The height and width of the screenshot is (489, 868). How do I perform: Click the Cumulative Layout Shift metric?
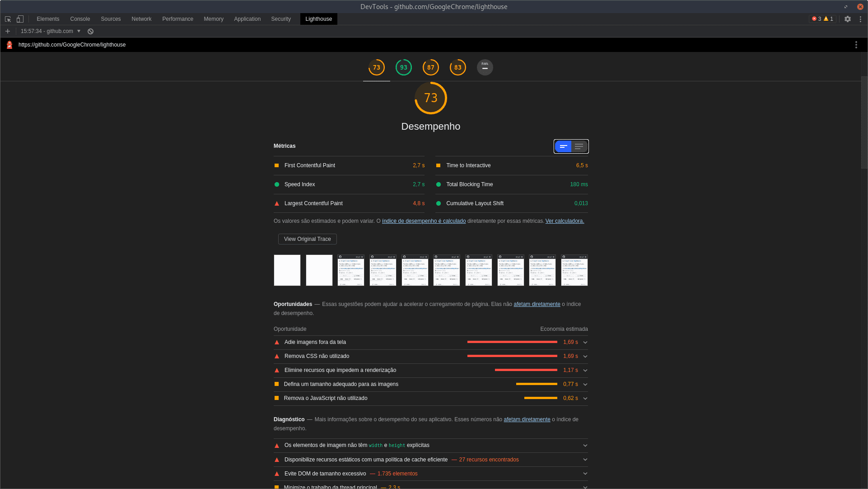pyautogui.click(x=512, y=203)
